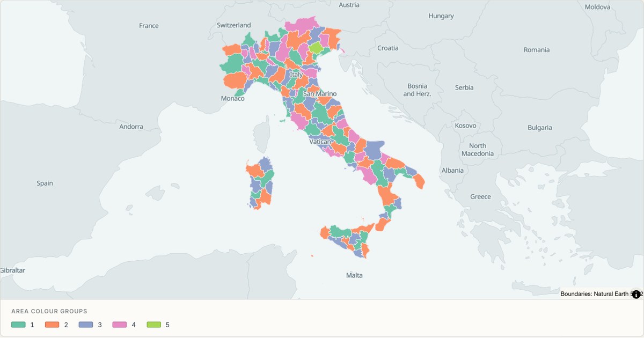Click the green swatch for group 1
Image resolution: width=644 pixels, height=338 pixels.
pos(18,325)
